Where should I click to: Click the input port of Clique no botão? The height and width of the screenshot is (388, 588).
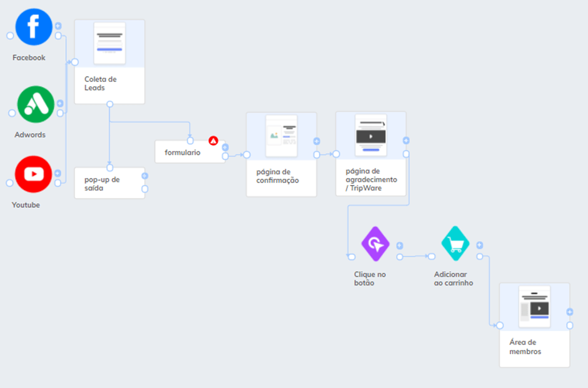pyautogui.click(x=352, y=257)
